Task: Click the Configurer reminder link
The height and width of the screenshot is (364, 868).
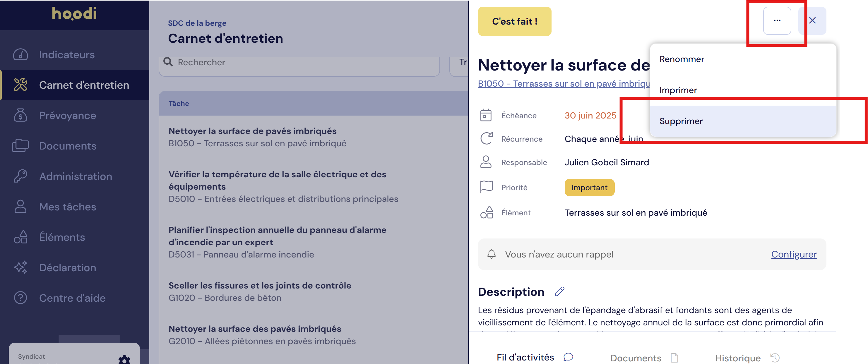Action: (x=794, y=254)
